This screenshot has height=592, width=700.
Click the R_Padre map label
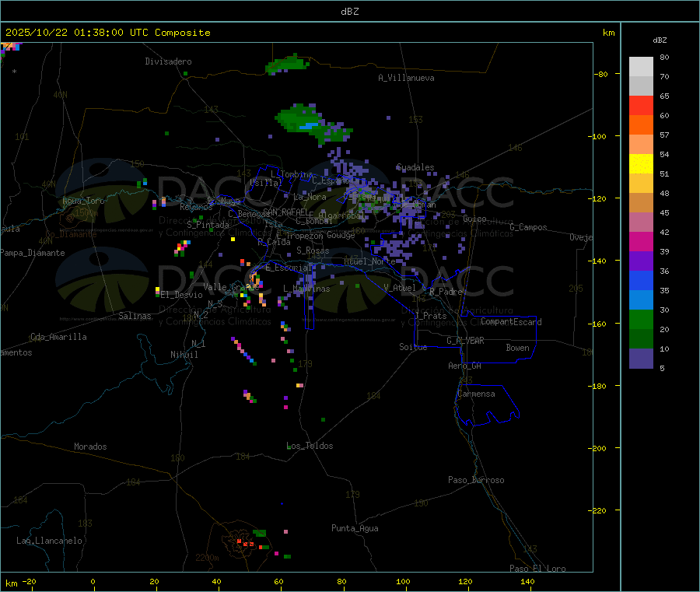click(x=446, y=292)
